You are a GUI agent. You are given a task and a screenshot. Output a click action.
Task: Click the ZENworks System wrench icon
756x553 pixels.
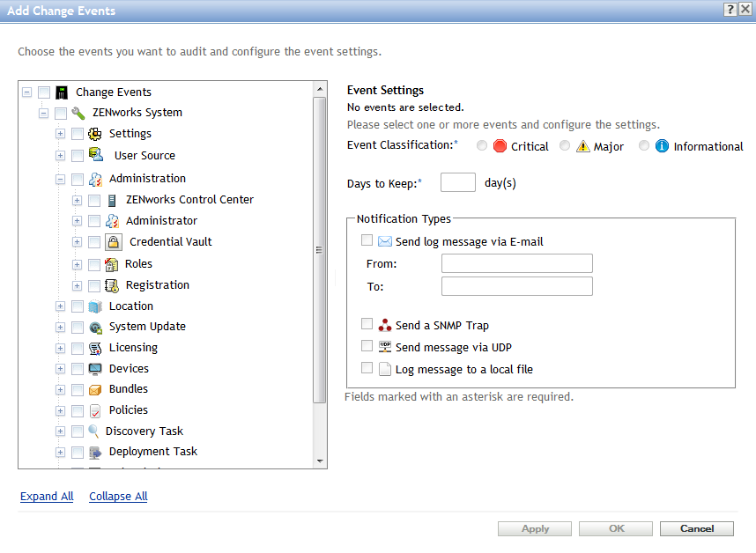[78, 113]
